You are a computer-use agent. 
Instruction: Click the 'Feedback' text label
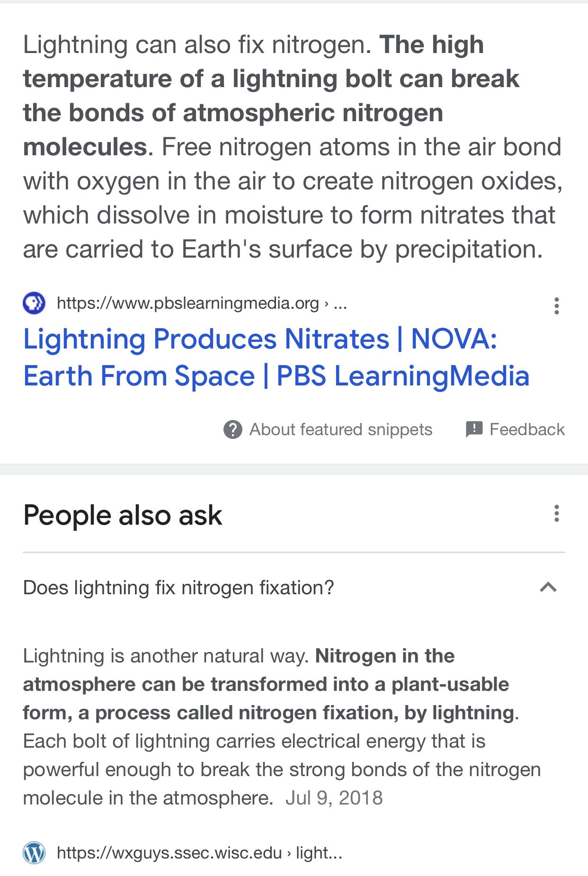click(x=527, y=429)
